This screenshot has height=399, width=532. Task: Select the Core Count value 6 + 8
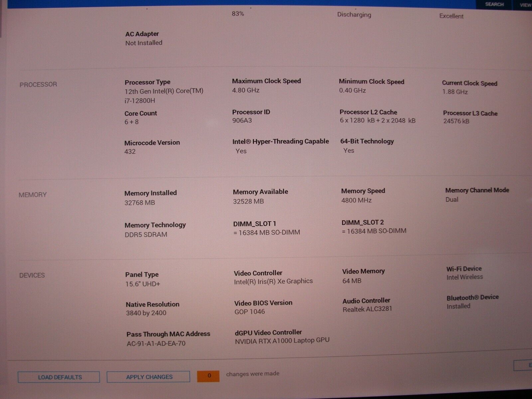tap(131, 122)
